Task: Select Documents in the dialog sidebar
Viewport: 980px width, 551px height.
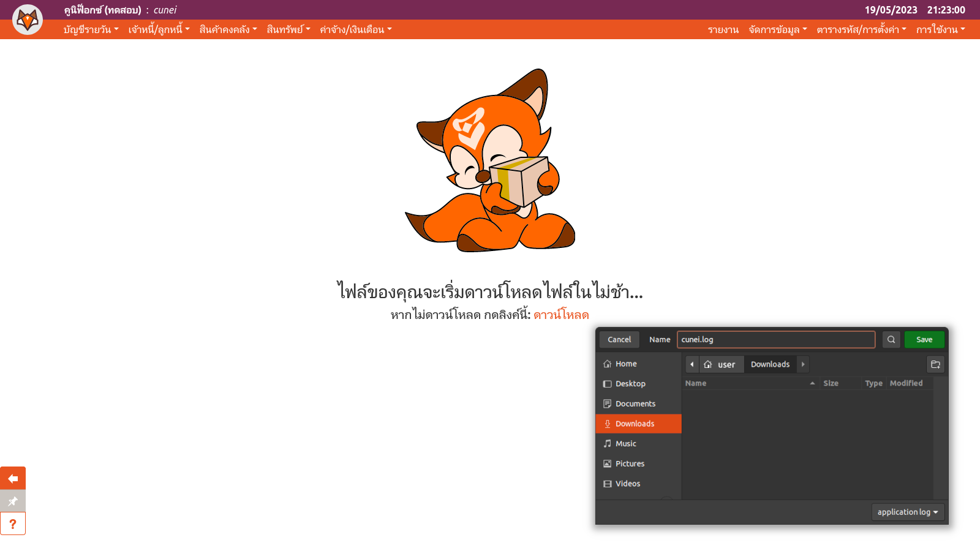Action: click(635, 403)
